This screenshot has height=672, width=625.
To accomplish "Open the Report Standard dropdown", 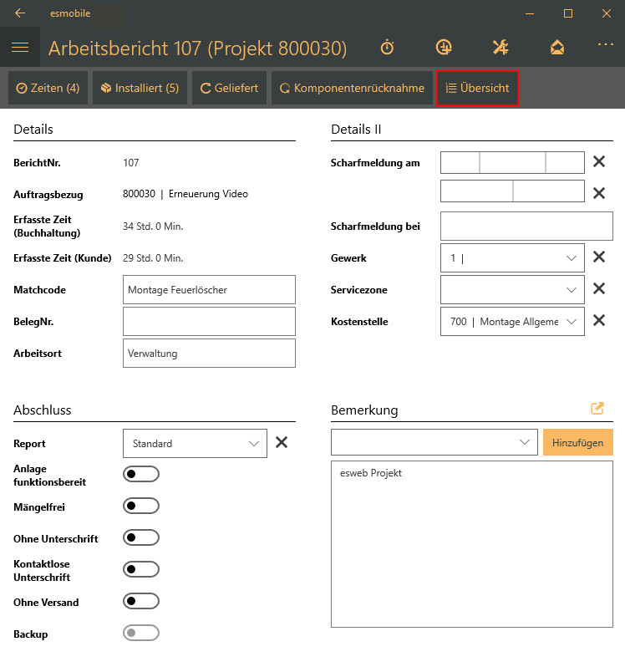I will (x=195, y=444).
